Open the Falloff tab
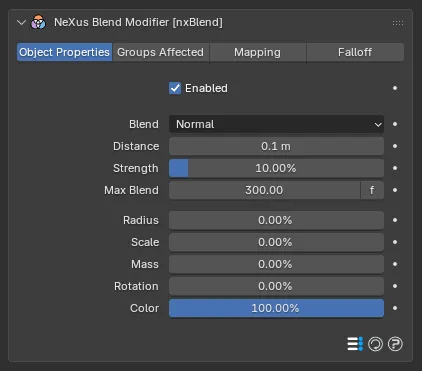The width and height of the screenshot is (422, 371). (x=355, y=52)
